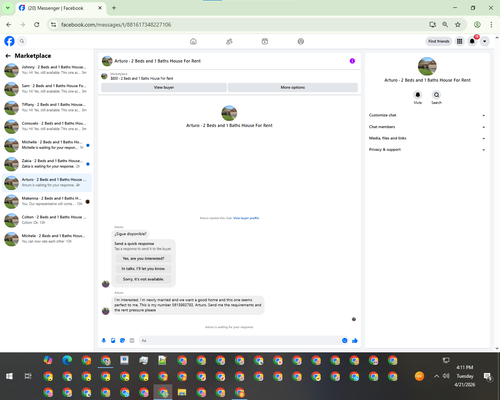This screenshot has width=500, height=400.
Task: Open Colton conversation in chat list
Action: coord(47,220)
